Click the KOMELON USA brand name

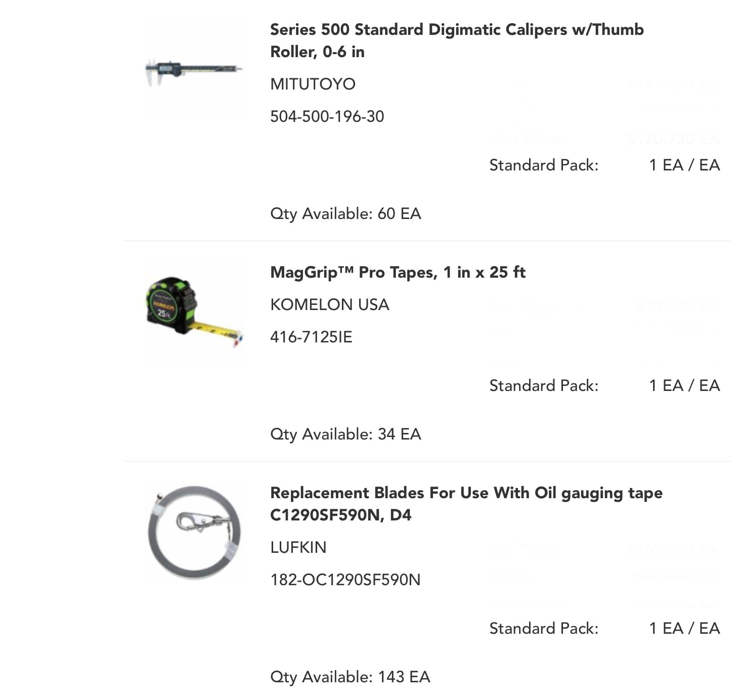pos(329,304)
